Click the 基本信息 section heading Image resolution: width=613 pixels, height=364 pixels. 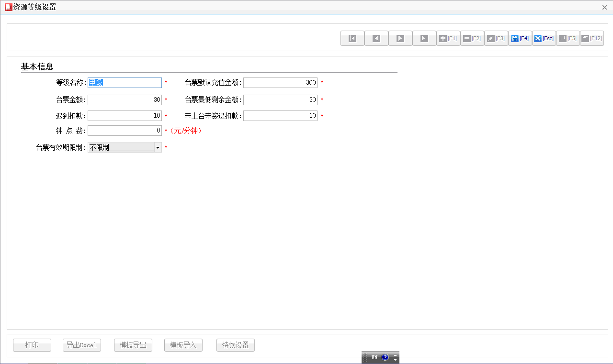click(x=37, y=66)
